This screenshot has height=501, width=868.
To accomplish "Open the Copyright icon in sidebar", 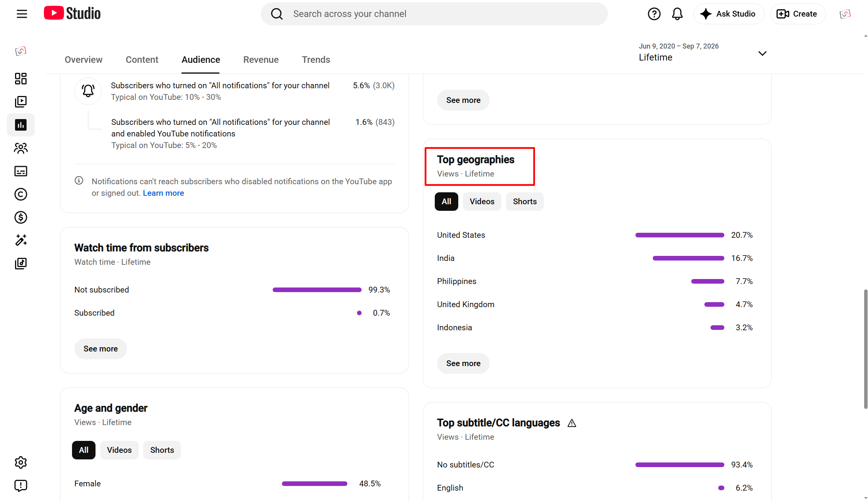I will 21,194.
